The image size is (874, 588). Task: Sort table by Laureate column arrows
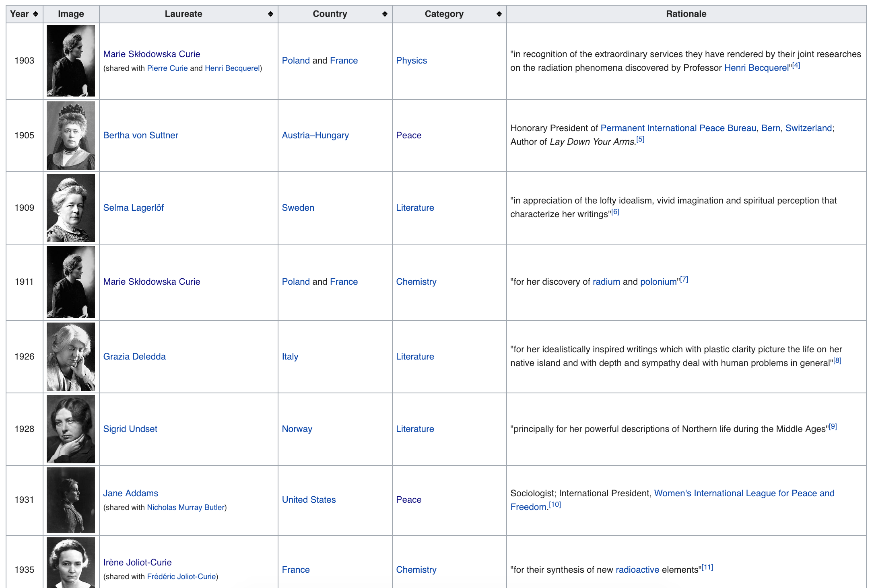coord(270,14)
